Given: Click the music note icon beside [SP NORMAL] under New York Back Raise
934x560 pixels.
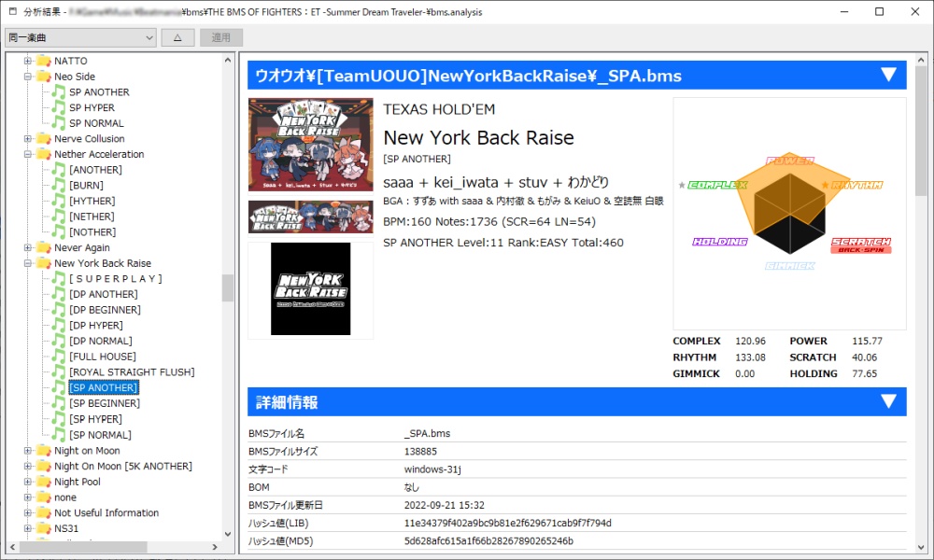Looking at the screenshot, I should coord(58,434).
